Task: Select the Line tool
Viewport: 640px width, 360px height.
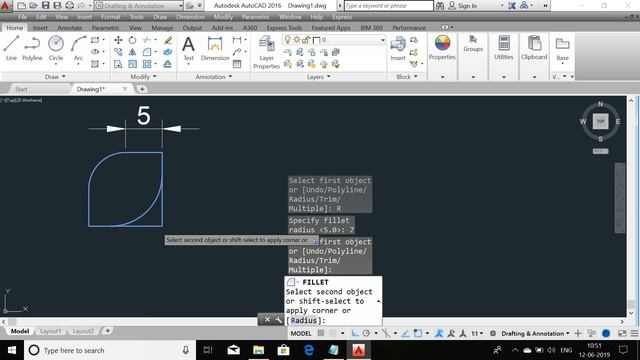Action: point(11,48)
